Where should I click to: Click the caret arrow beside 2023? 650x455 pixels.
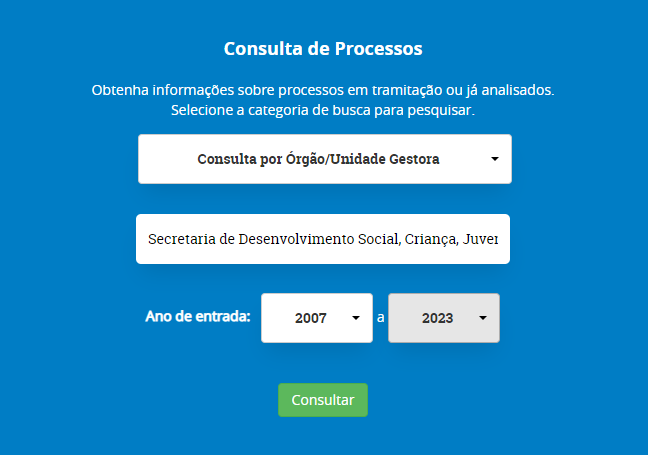(483, 318)
